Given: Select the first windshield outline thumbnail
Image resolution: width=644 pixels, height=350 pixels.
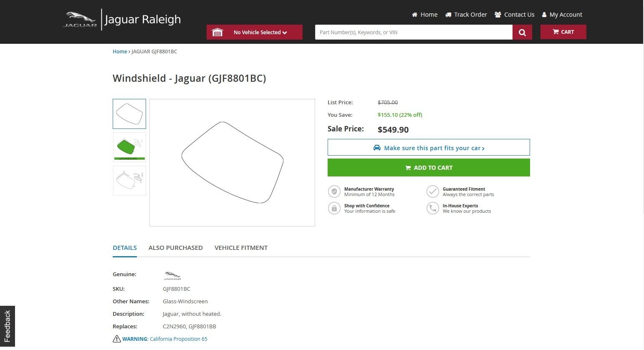Looking at the screenshot, I should 129,114.
